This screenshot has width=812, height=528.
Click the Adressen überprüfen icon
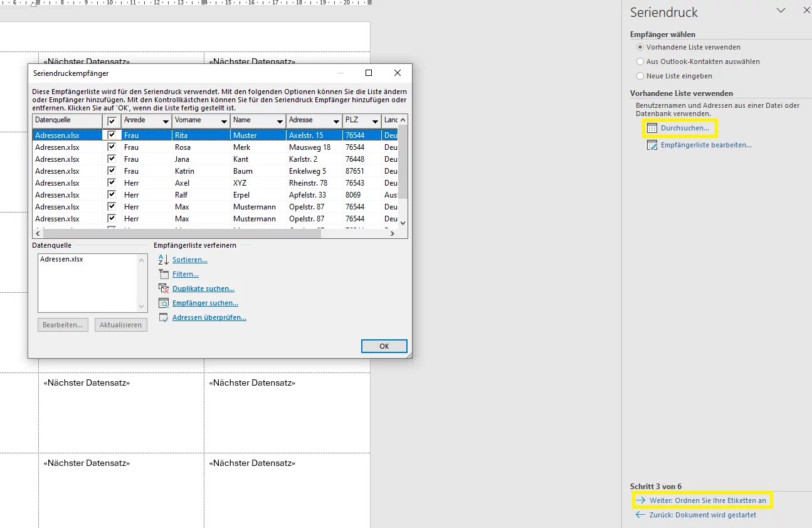click(x=164, y=317)
